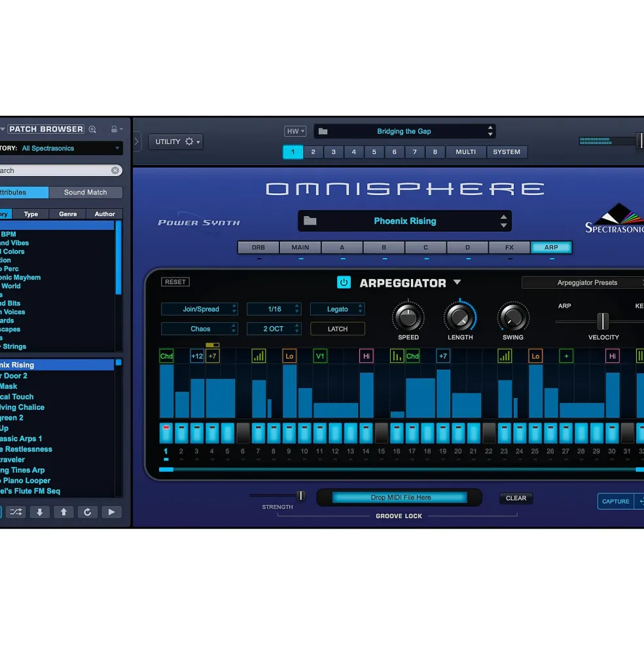Switch to the ORB tab
Screen dimensions: 644x645
coord(259,248)
